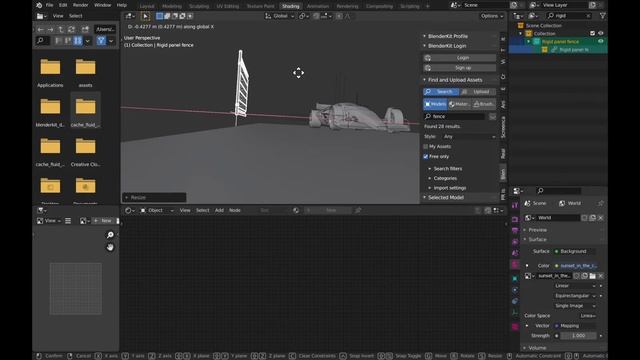The height and width of the screenshot is (360, 640).
Task: Click the zoom magnifier in image editor
Action: [110, 235]
